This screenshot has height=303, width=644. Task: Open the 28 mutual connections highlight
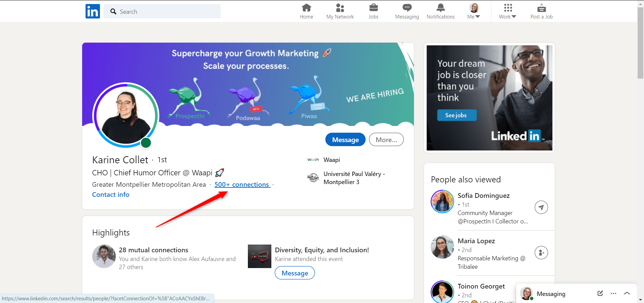tap(154, 250)
